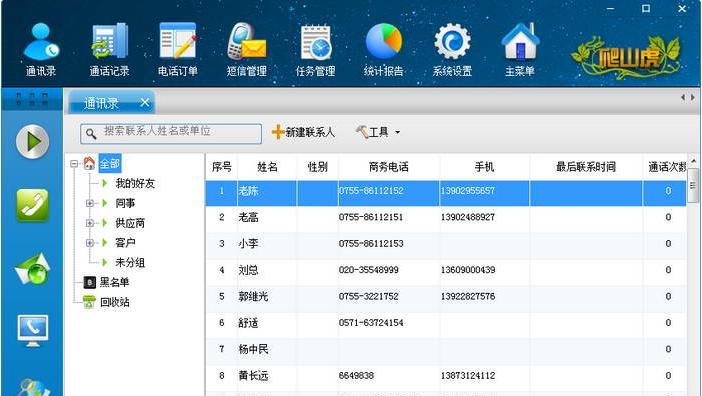Expand the 客户 group

point(90,243)
